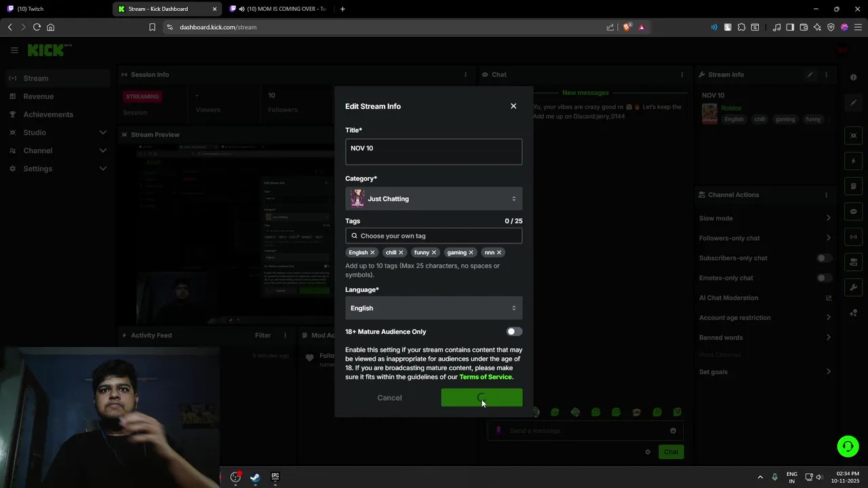This screenshot has width=868, height=488.
Task: Remove the English tag
Action: point(372,252)
